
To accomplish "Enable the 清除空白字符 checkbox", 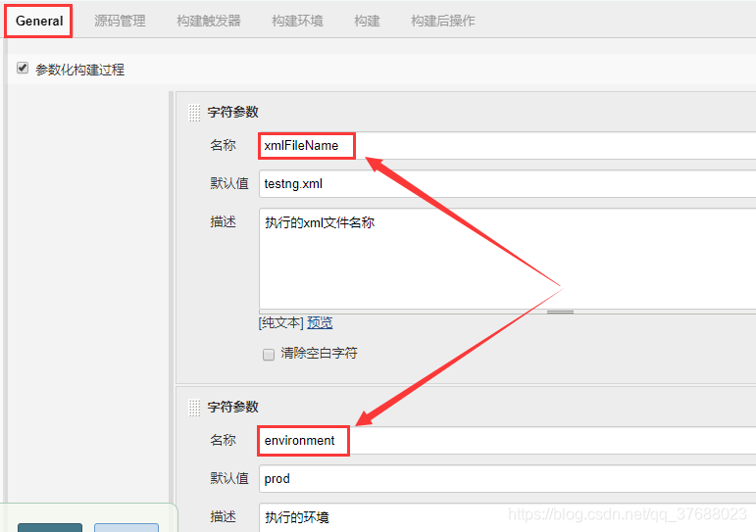I will 269,355.
